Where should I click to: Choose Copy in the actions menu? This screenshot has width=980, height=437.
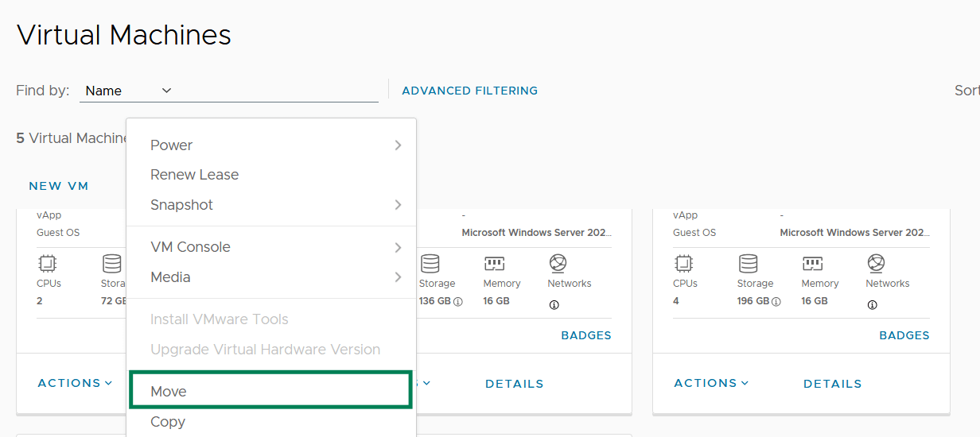270,422
